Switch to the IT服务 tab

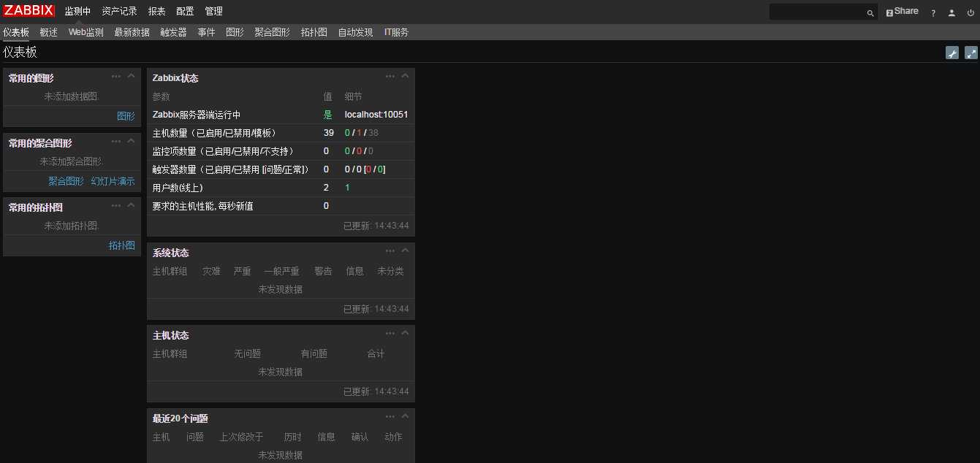pyautogui.click(x=397, y=32)
